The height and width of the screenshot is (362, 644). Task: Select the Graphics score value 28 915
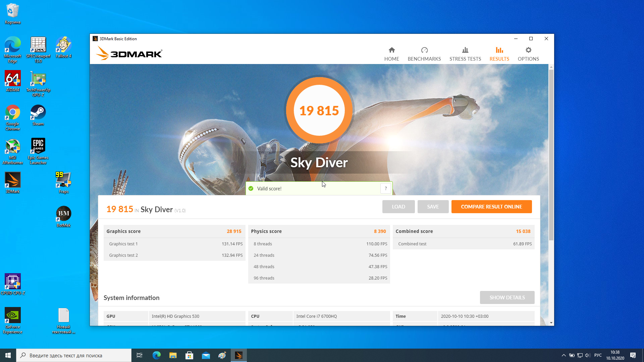[234, 231]
